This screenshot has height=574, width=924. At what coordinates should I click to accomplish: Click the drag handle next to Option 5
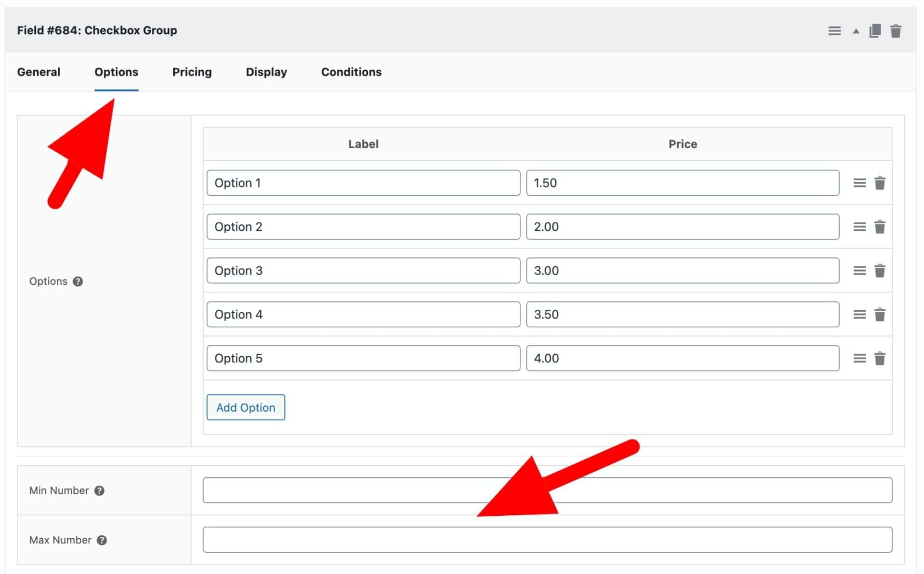(x=860, y=358)
